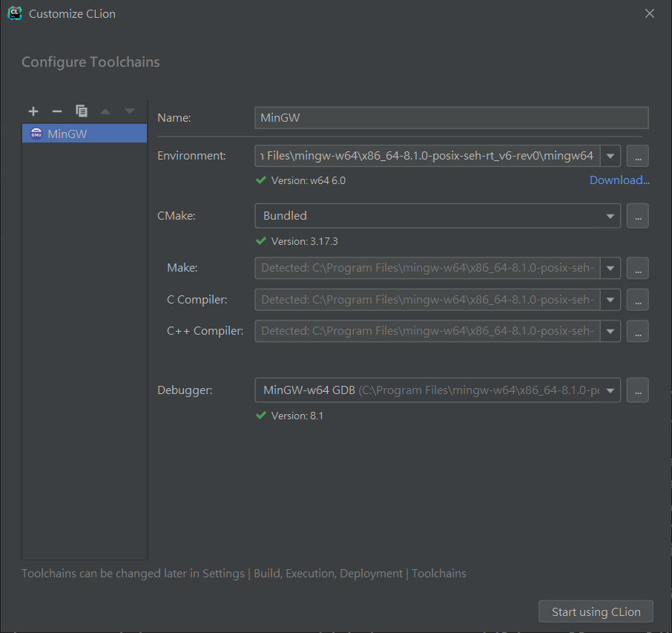Move toolchain up with arrow icon
The height and width of the screenshot is (633, 672).
105,111
